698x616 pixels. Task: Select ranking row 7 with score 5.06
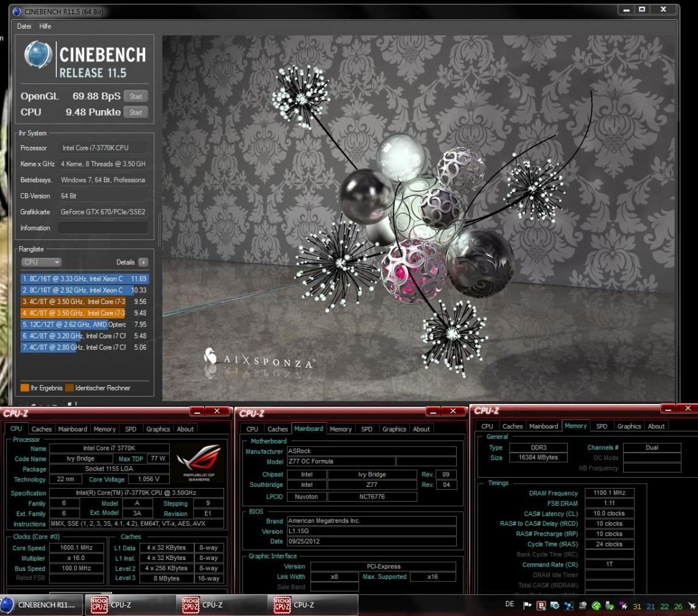85,347
